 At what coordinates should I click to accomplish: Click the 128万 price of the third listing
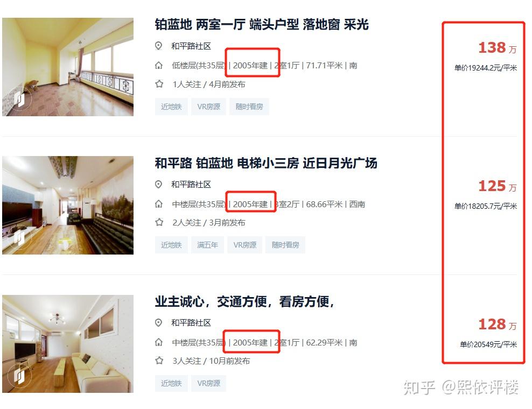(x=497, y=325)
